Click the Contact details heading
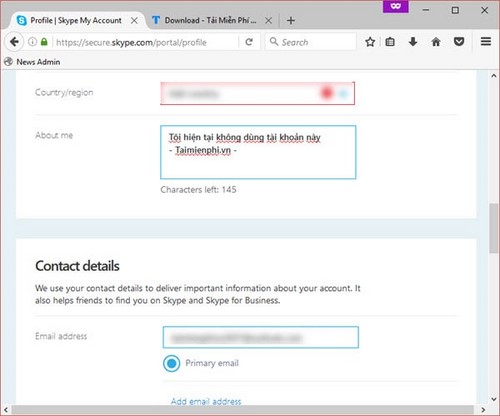The width and height of the screenshot is (500, 416). pos(77,266)
